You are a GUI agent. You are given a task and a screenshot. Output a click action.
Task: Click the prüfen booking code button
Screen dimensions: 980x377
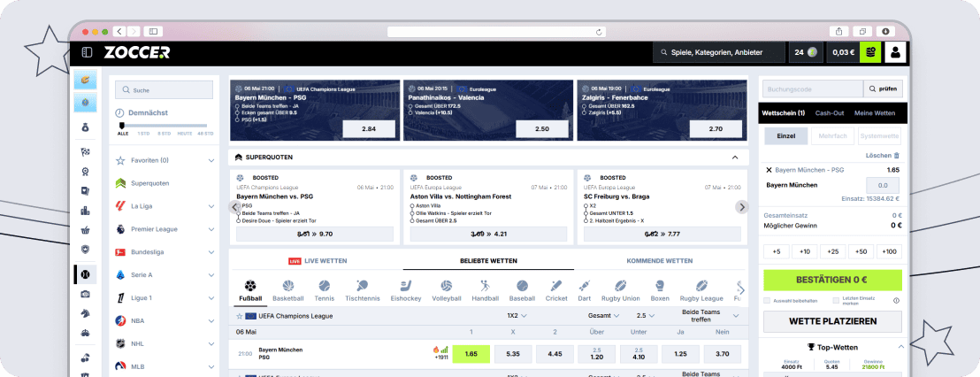click(x=883, y=89)
